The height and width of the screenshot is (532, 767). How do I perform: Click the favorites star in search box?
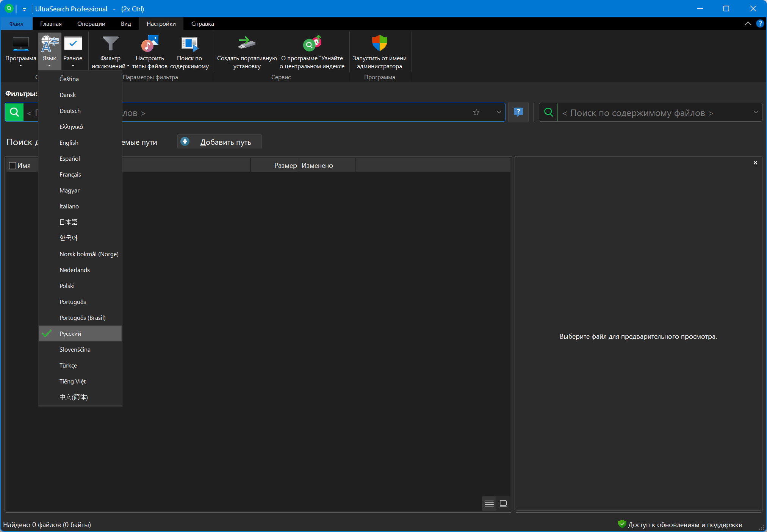476,112
